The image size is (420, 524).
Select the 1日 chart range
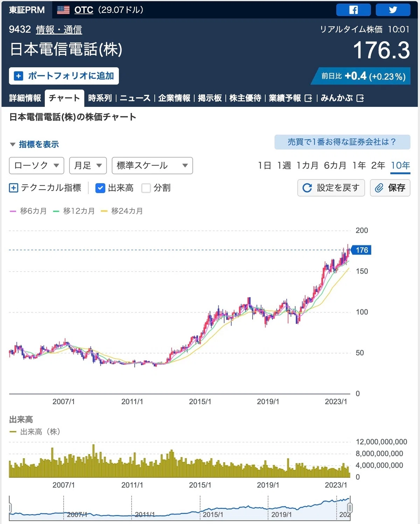click(x=265, y=165)
